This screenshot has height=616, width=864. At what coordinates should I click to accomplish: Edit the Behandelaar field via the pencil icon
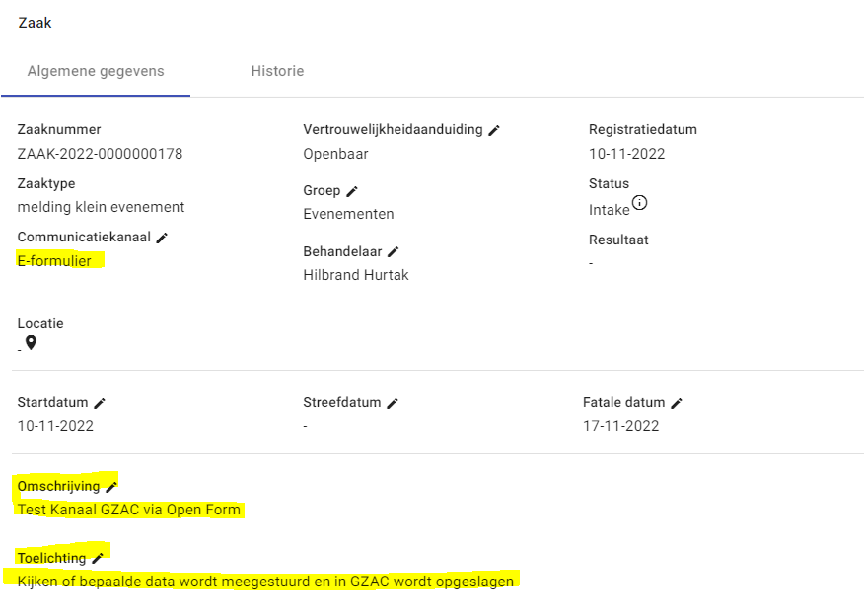click(x=393, y=250)
